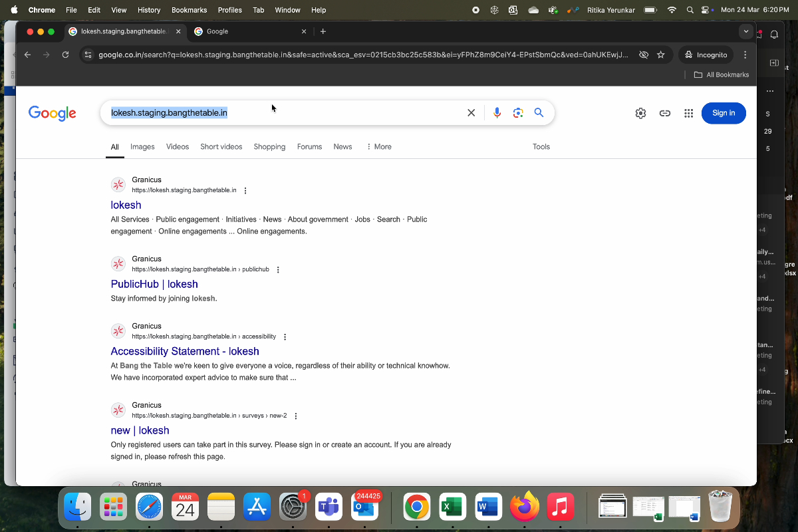Image resolution: width=798 pixels, height=532 pixels.
Task: Open the lokesh result link
Action: coord(126,205)
